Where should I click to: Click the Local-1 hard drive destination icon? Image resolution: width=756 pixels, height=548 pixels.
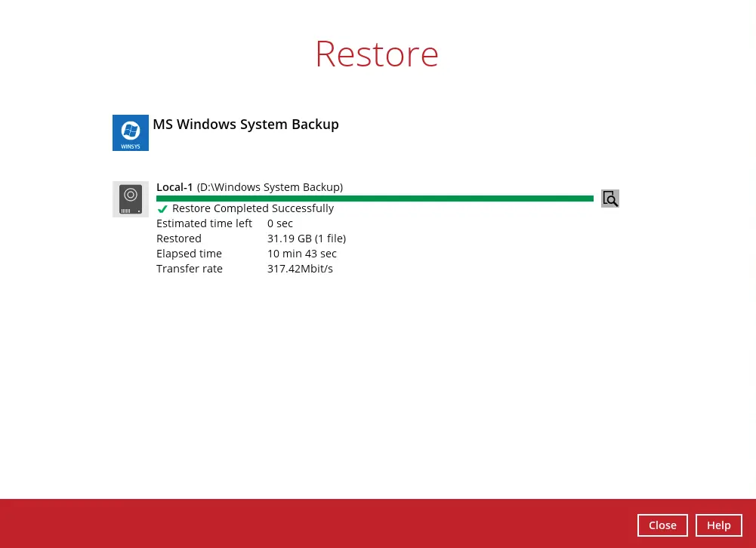click(130, 199)
